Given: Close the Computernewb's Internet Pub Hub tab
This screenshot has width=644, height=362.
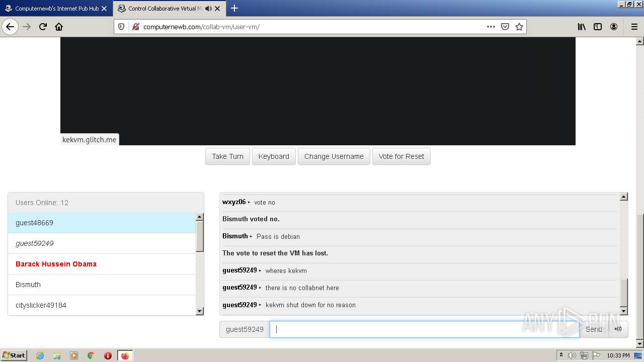Looking at the screenshot, I should tap(104, 9).
